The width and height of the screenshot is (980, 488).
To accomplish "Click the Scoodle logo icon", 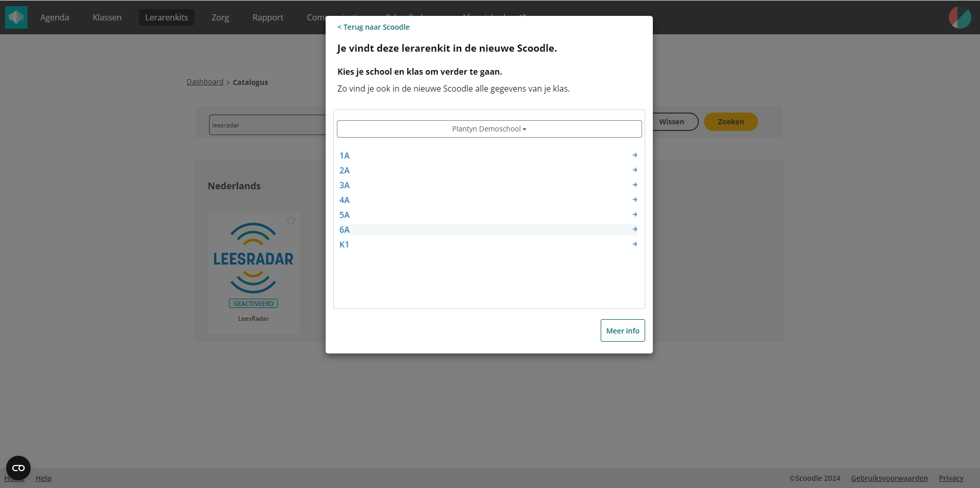I will click(x=16, y=17).
